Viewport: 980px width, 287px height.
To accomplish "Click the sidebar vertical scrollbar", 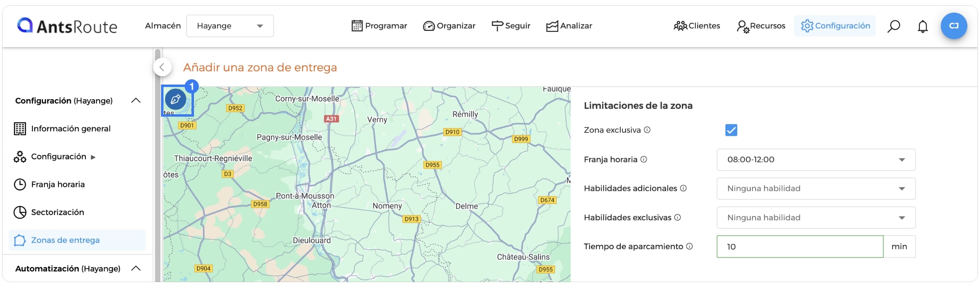I will (157, 165).
